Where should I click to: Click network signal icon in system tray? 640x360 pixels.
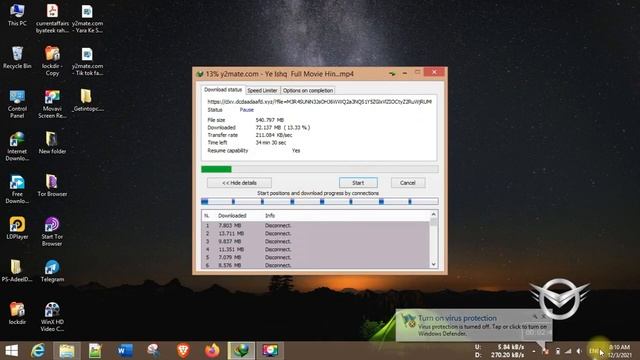pos(568,351)
